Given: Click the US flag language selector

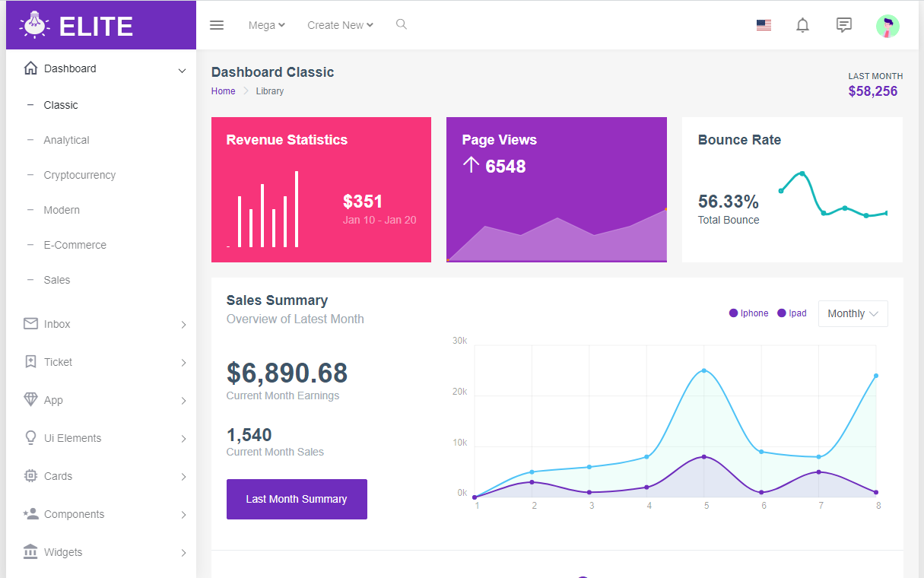Looking at the screenshot, I should click(764, 24).
